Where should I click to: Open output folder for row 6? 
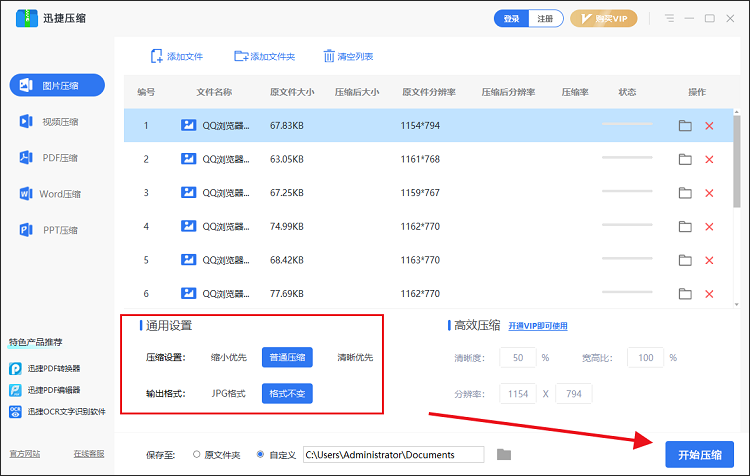[x=685, y=293]
